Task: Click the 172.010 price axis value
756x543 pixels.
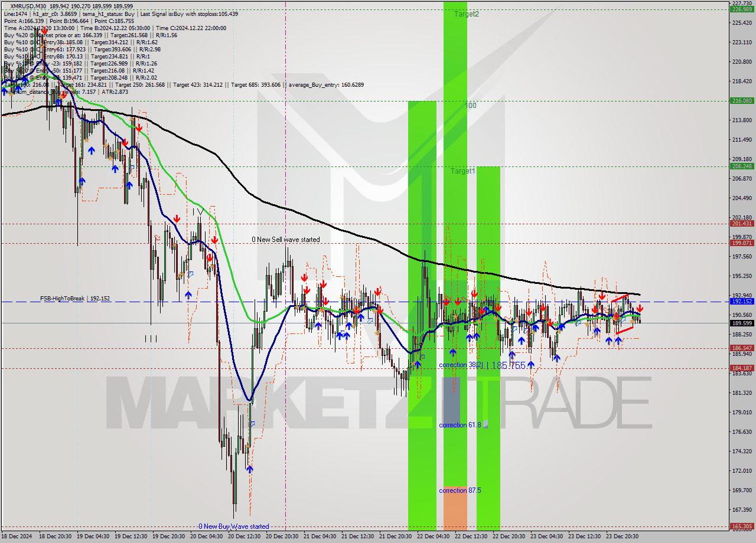Action: pos(742,470)
